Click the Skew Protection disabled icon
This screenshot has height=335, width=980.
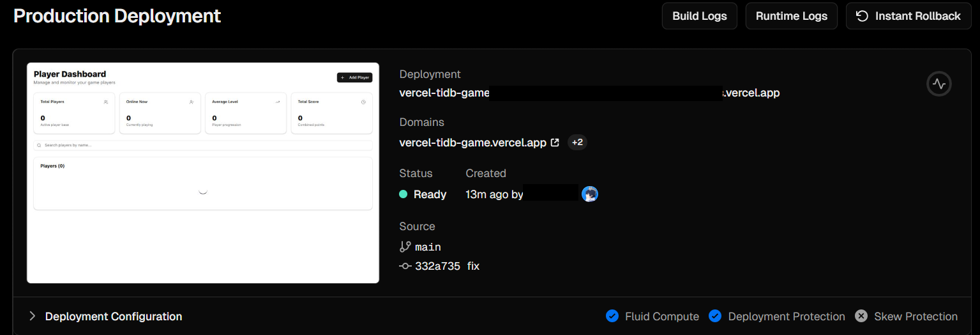tap(861, 316)
